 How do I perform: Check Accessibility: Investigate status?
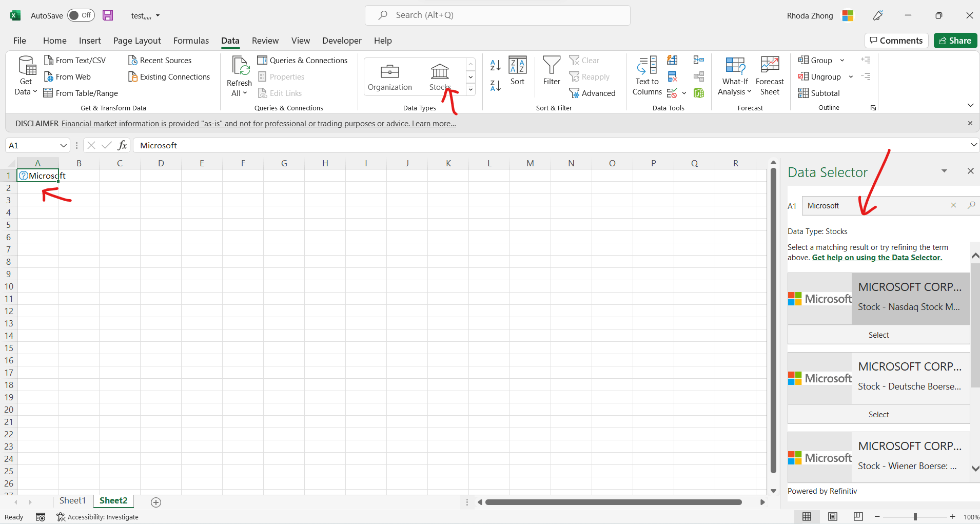click(x=97, y=517)
